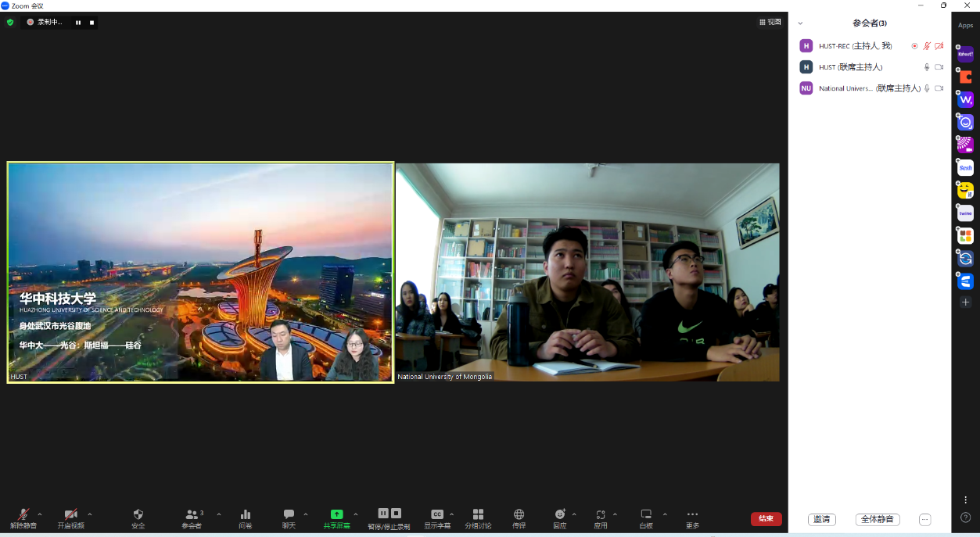Pause recording in the bottom toolbar
This screenshot has width=980, height=537.
(383, 513)
